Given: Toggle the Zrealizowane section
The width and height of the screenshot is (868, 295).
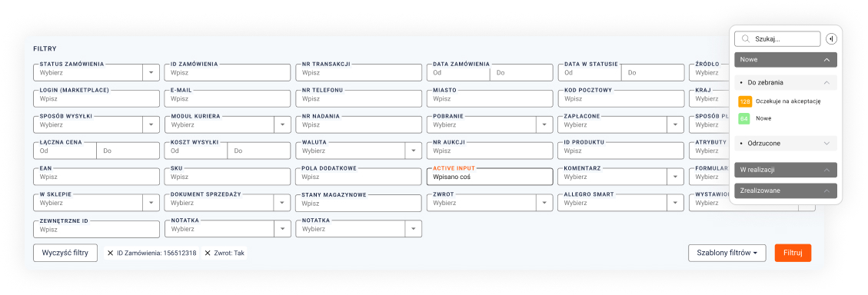Looking at the screenshot, I should pyautogui.click(x=786, y=191).
